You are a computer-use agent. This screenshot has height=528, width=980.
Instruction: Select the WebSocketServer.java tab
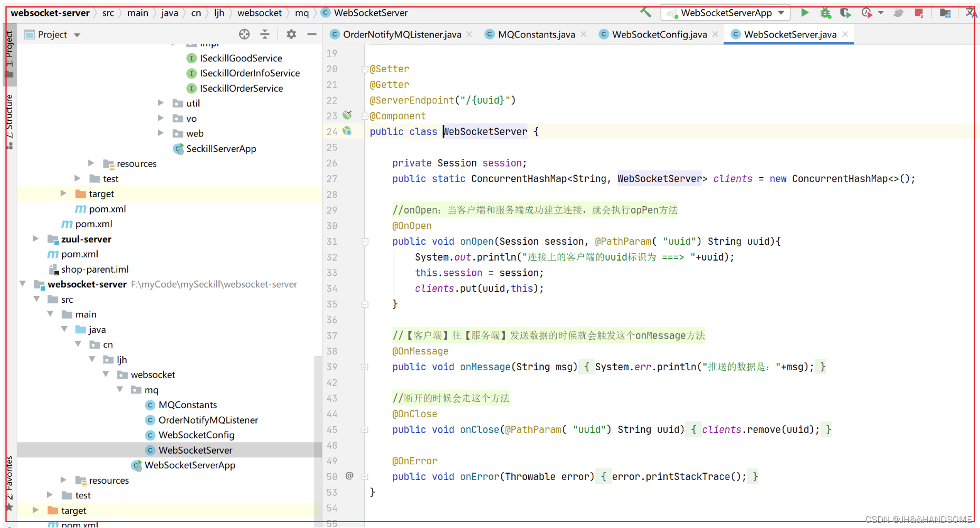(x=789, y=34)
